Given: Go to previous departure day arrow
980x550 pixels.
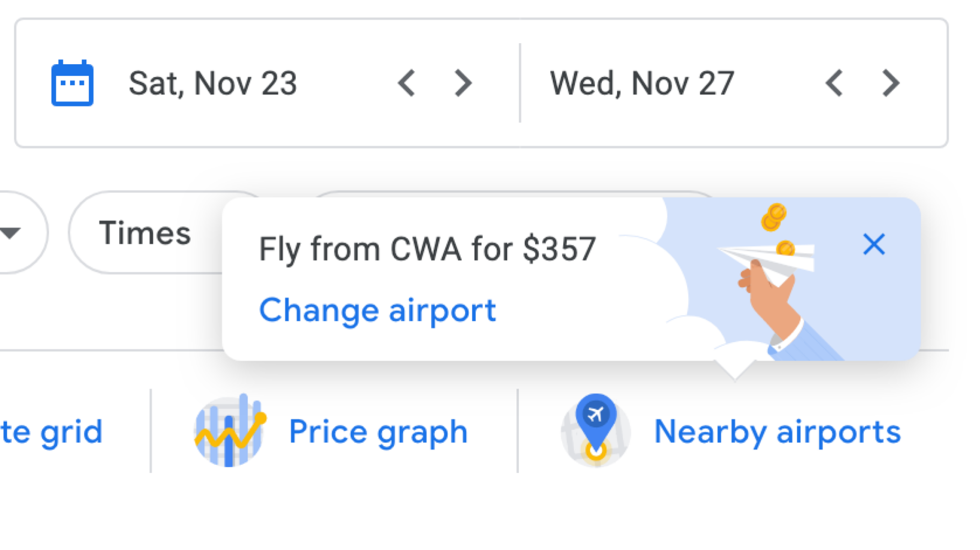Looking at the screenshot, I should 407,83.
